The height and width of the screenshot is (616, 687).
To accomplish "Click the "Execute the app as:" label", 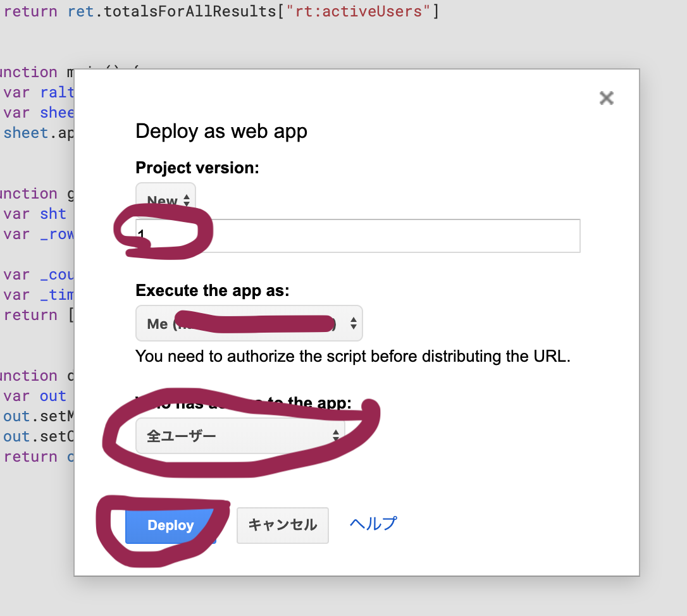I will click(x=212, y=290).
